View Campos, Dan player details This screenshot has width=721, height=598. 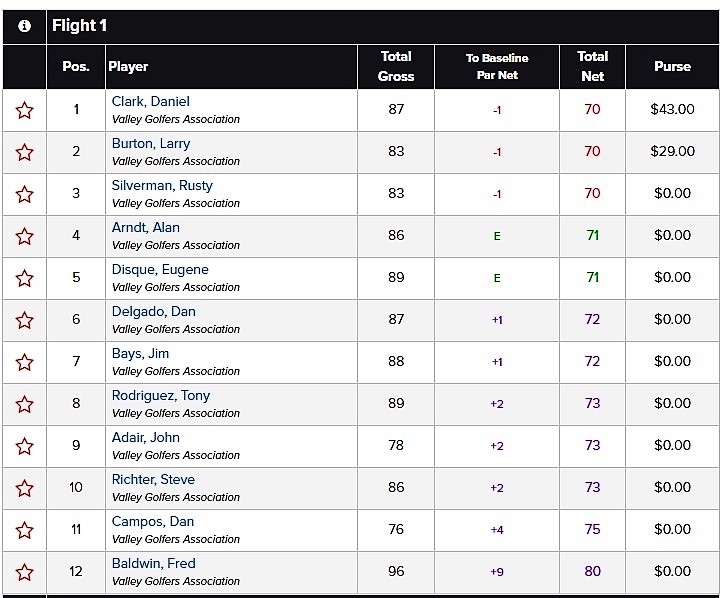point(153,521)
